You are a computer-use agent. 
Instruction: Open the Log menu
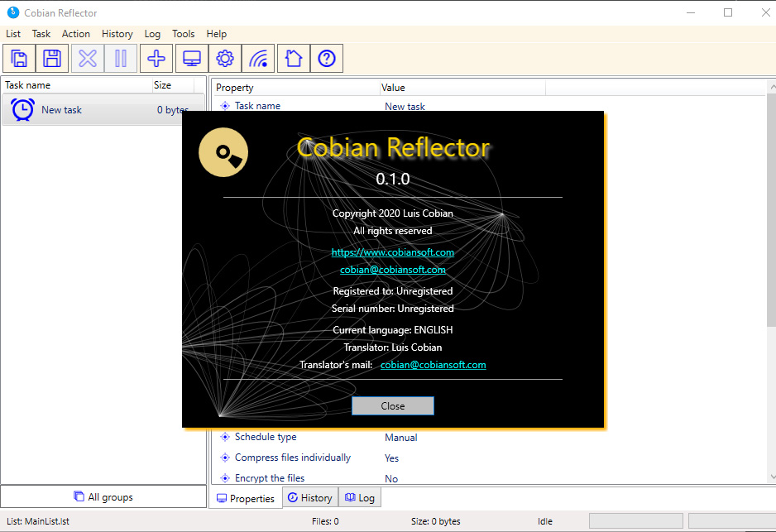(152, 34)
